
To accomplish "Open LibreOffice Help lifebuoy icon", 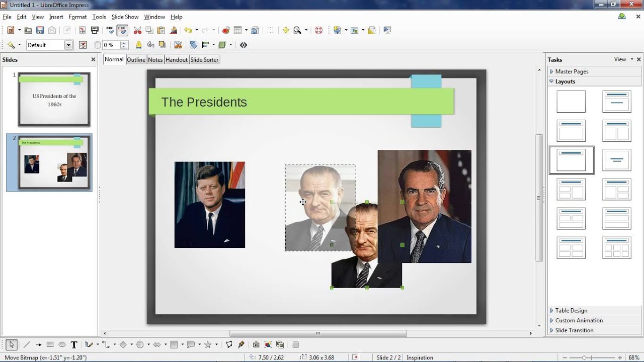I will click(318, 30).
